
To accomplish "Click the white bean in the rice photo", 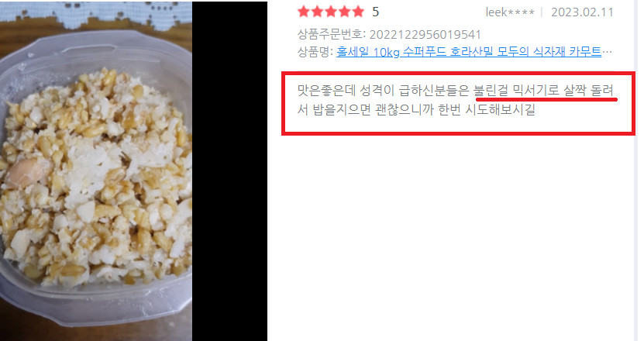I will point(26,173).
